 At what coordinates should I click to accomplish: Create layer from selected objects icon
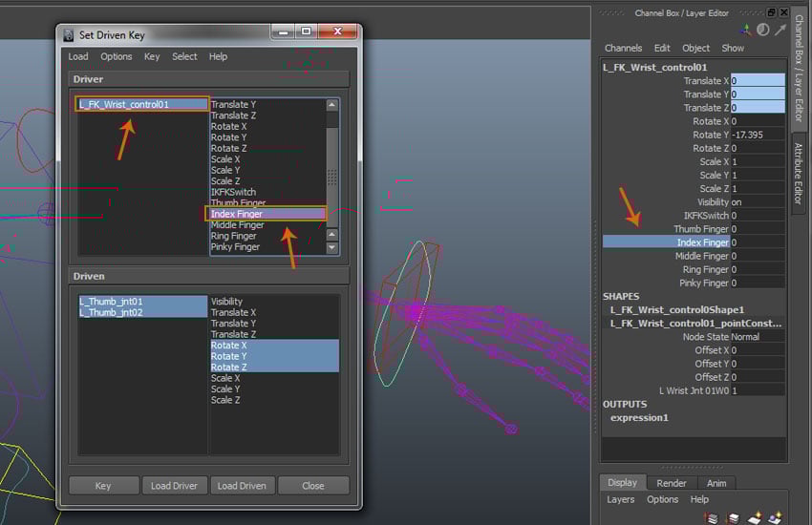775,517
